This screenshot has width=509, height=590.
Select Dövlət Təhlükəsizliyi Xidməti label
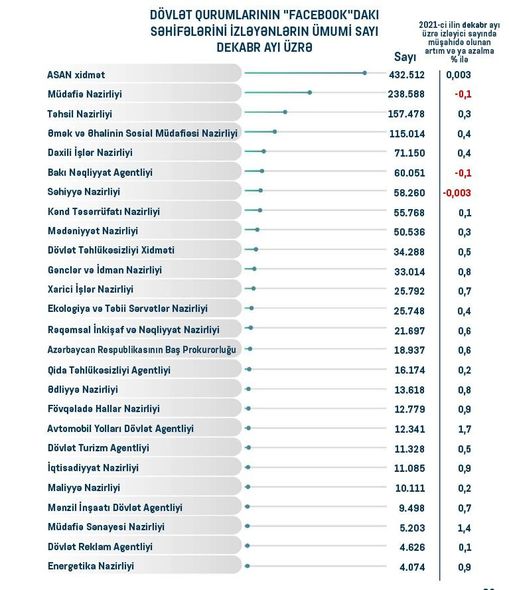tap(111, 250)
